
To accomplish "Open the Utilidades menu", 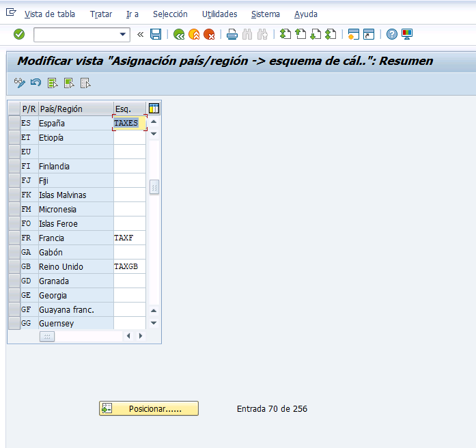I will [x=220, y=14].
